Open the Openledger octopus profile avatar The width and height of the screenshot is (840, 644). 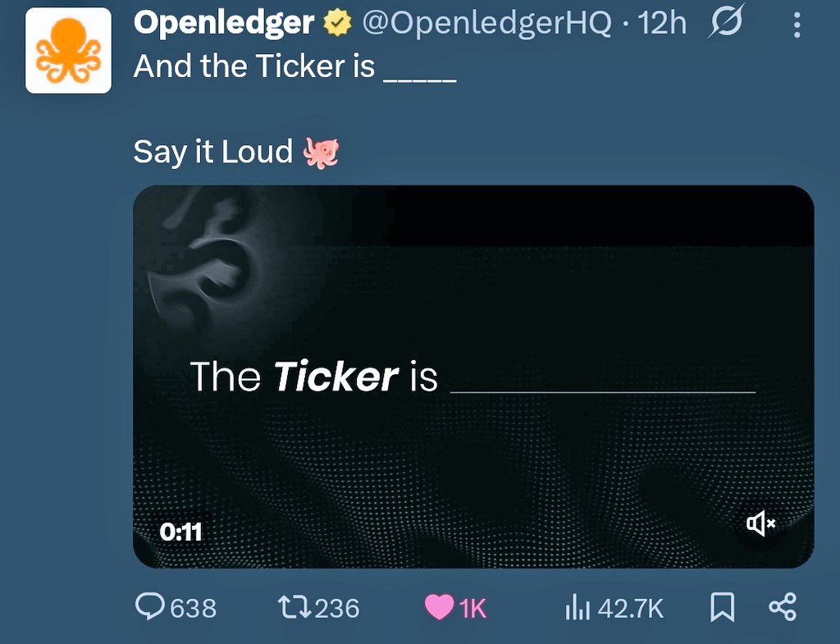pyautogui.click(x=69, y=50)
